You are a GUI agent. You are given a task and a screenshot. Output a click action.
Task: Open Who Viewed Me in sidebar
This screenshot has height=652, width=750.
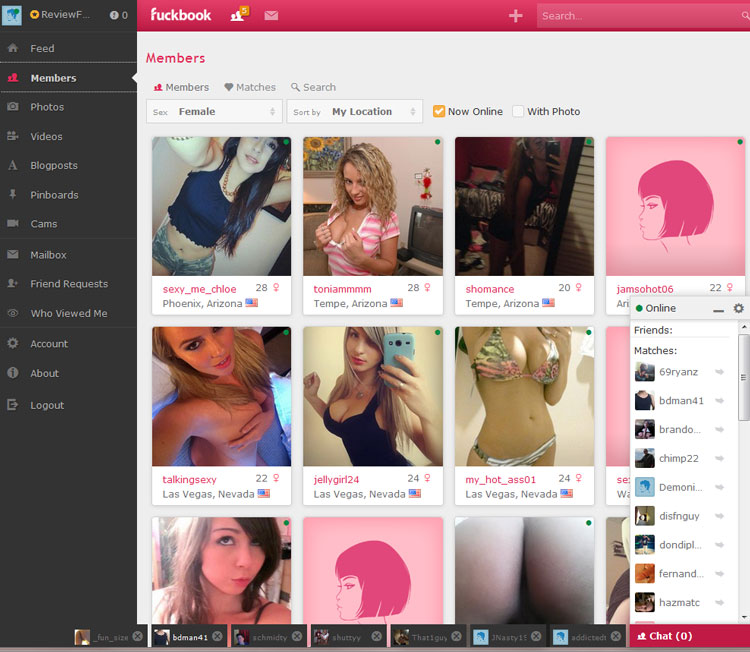(x=68, y=313)
